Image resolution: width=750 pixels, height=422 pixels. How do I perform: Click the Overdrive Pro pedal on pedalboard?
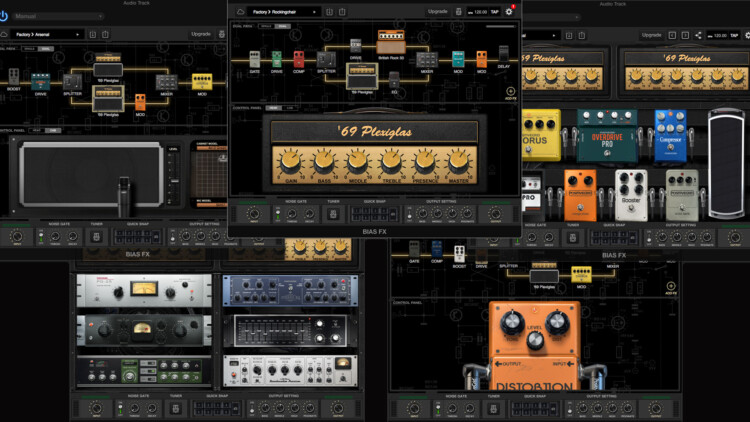[x=607, y=136]
